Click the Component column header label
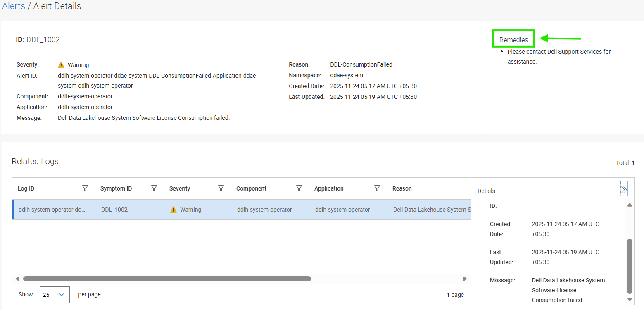644x310 pixels. click(251, 188)
